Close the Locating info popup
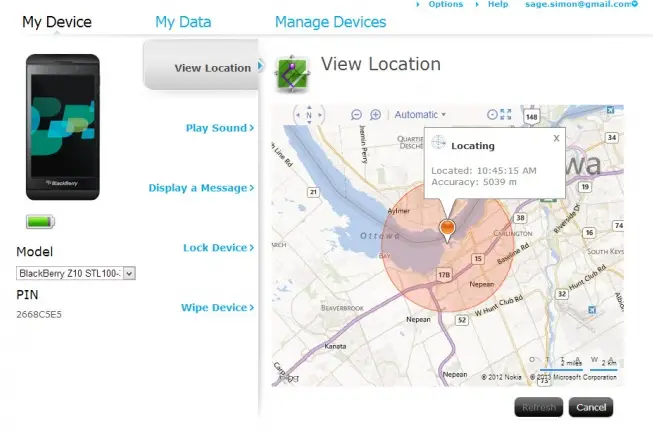This screenshot has width=653, height=432. pos(556,138)
